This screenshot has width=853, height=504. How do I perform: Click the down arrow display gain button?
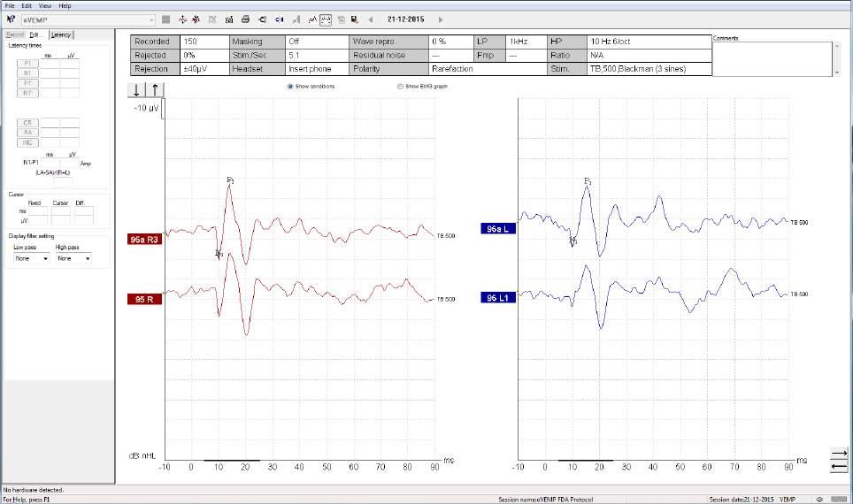tap(136, 90)
